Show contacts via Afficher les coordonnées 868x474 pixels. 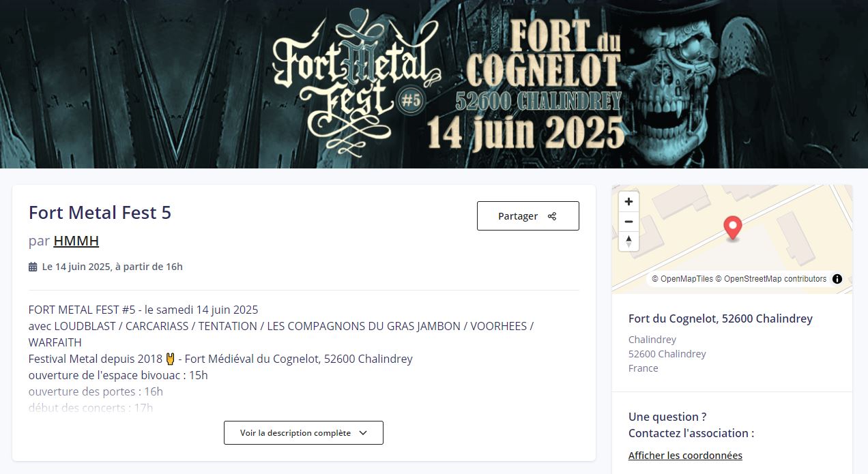click(x=685, y=456)
